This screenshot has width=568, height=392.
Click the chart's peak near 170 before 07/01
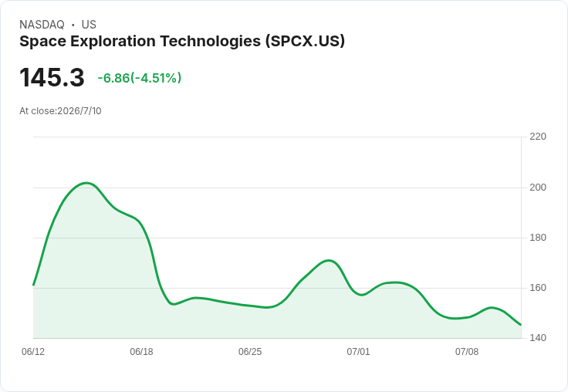point(328,261)
